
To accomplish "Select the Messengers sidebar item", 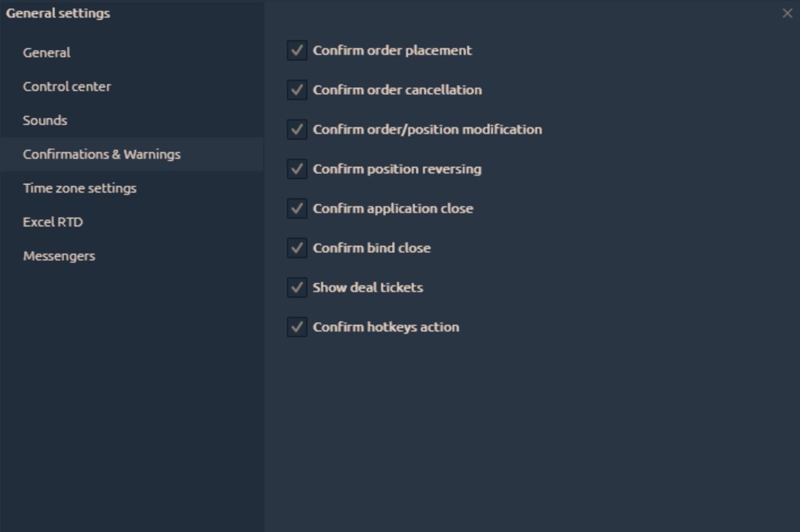I will [x=59, y=256].
